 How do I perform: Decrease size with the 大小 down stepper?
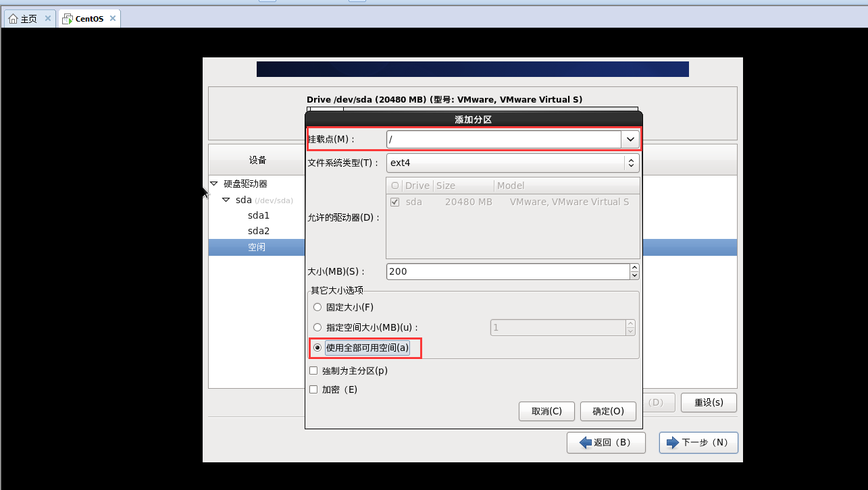(x=634, y=275)
